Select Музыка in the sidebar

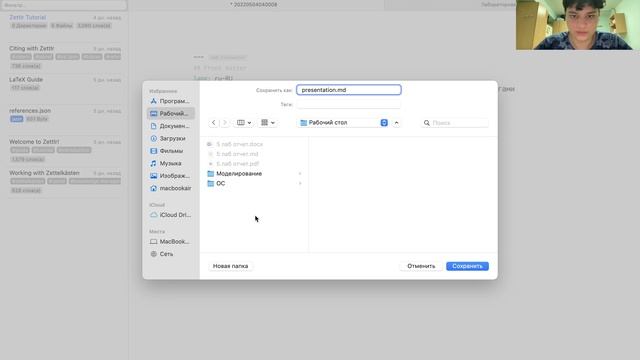171,163
